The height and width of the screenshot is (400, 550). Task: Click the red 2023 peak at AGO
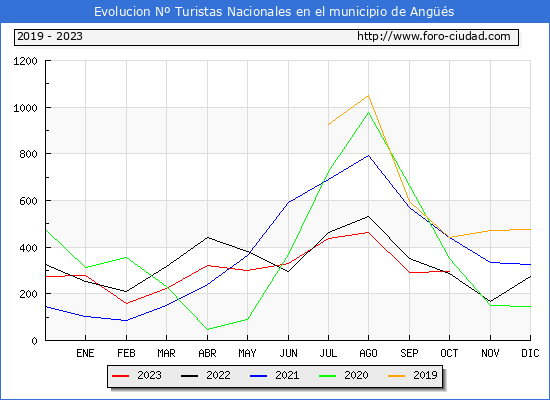(368, 232)
